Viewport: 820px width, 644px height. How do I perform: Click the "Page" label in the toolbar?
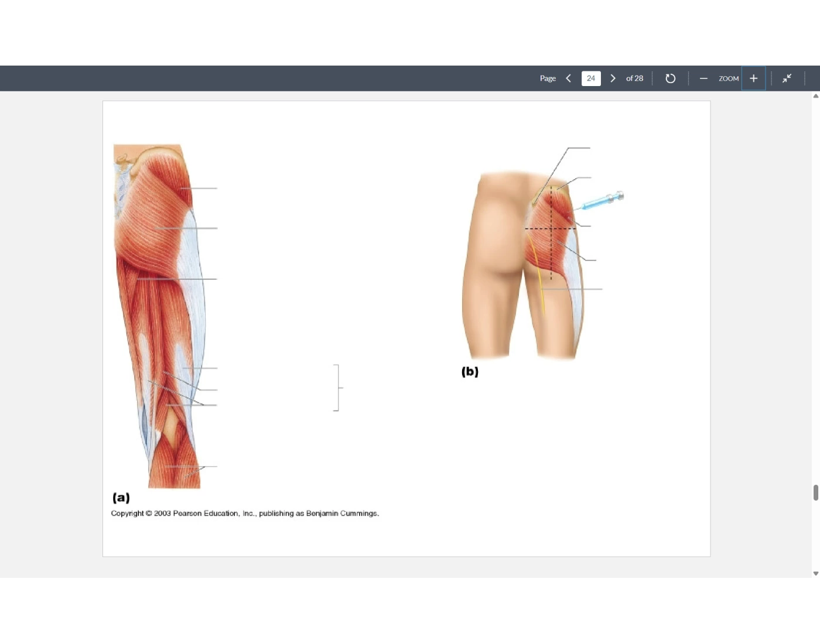[x=548, y=78]
